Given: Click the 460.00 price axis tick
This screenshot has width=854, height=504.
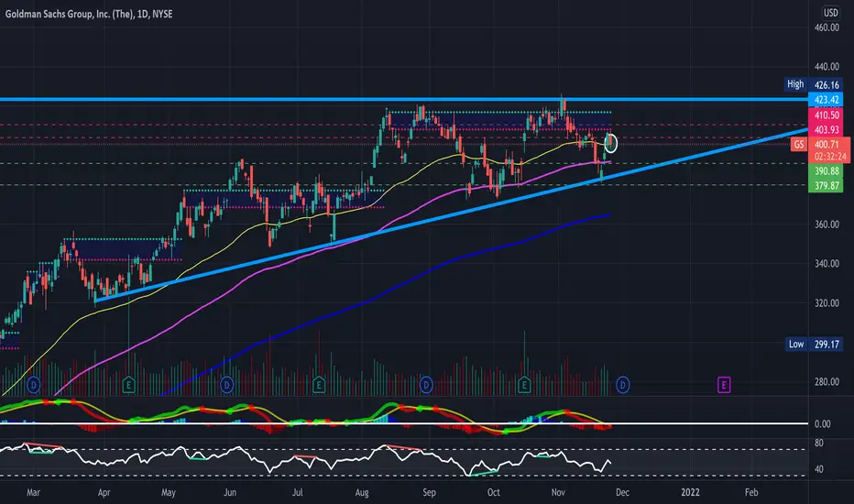Looking at the screenshot, I should pos(827,27).
